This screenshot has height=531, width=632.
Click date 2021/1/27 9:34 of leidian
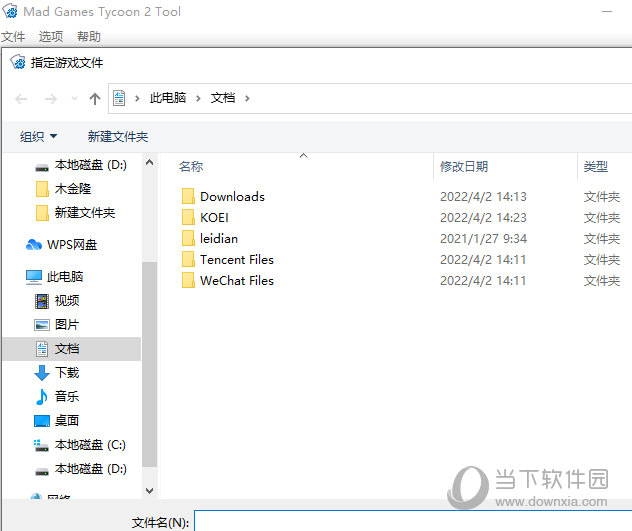[x=483, y=238]
